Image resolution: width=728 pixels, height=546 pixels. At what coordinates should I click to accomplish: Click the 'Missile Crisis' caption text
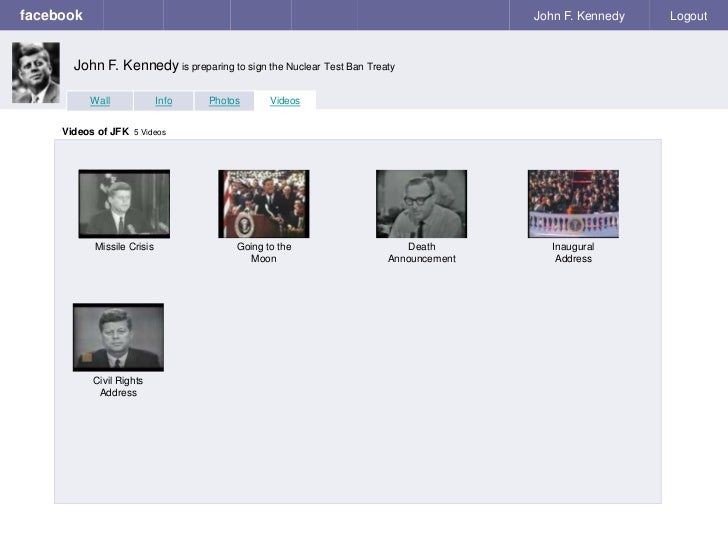(x=124, y=247)
